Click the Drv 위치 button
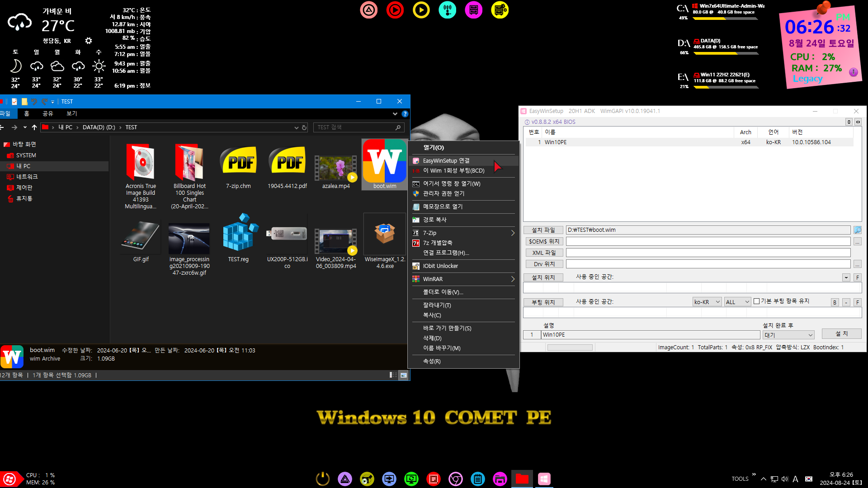Viewport: 868px width, 488px height. [x=543, y=264]
